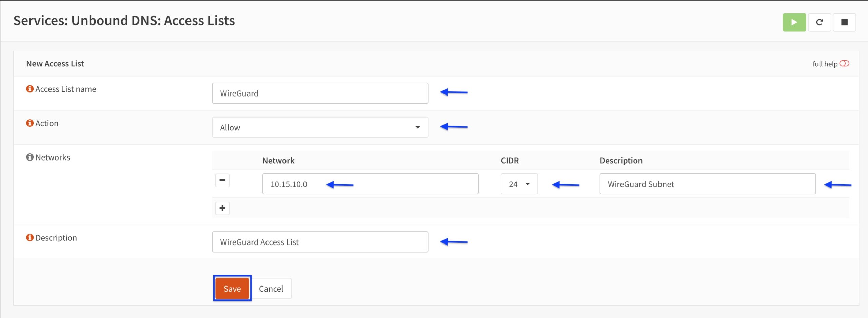The height and width of the screenshot is (318, 868).
Task: Select the New Access List heading text
Action: click(x=55, y=64)
